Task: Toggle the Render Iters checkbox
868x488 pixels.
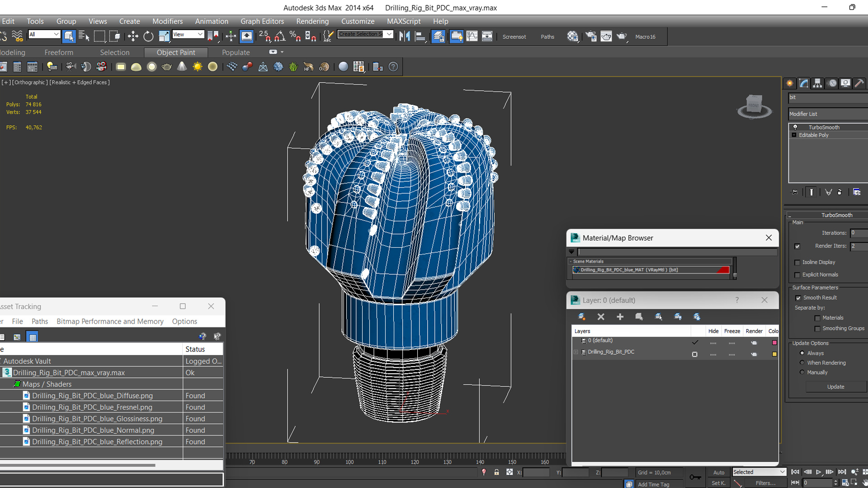Action: 797,246
